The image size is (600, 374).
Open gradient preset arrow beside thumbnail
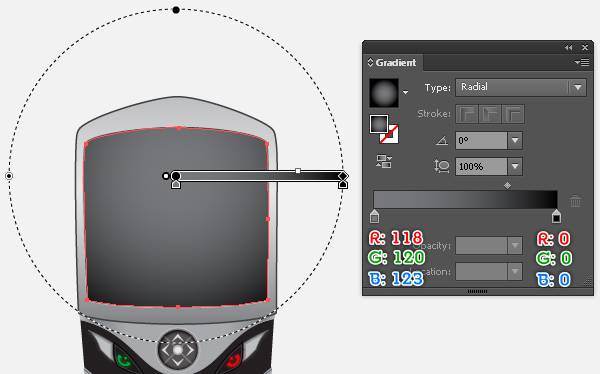405,92
